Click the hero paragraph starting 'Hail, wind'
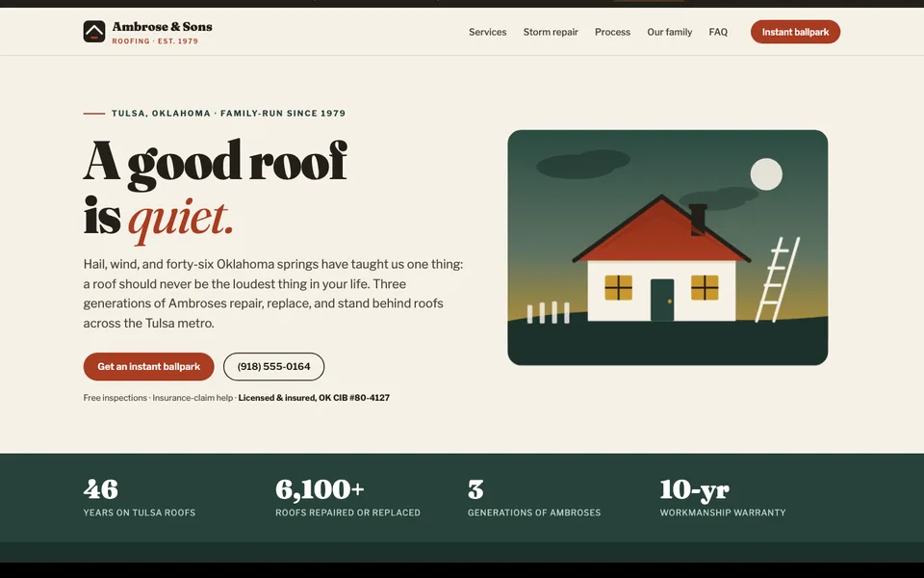Screen dimensions: 924x578 (x=273, y=294)
